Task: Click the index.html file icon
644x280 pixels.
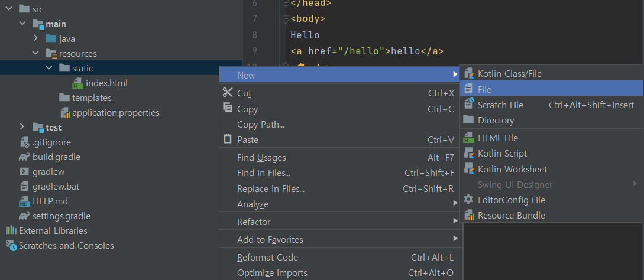Action: click(77, 83)
